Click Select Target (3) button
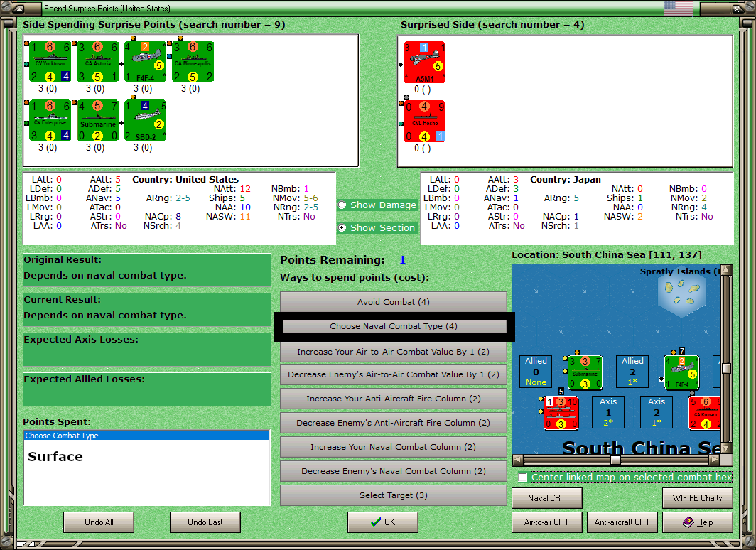This screenshot has height=550, width=756. pos(394,495)
